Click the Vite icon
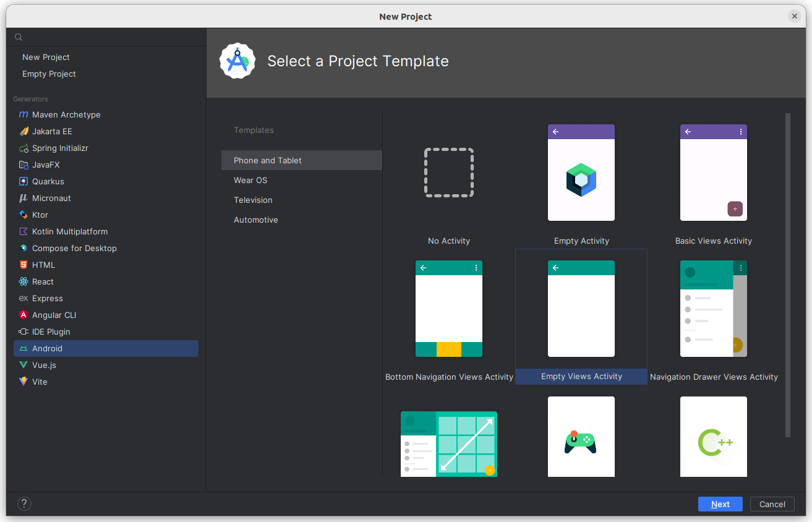Image resolution: width=812 pixels, height=522 pixels. 24,382
